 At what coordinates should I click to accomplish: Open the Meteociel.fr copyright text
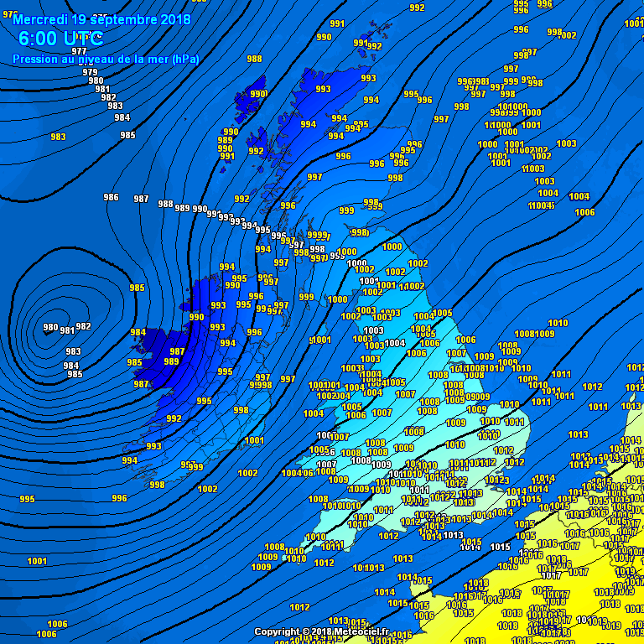pos(322,631)
